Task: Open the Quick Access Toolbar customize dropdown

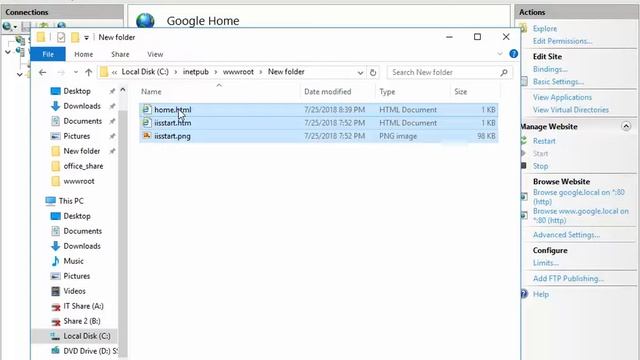Action: coord(87,38)
